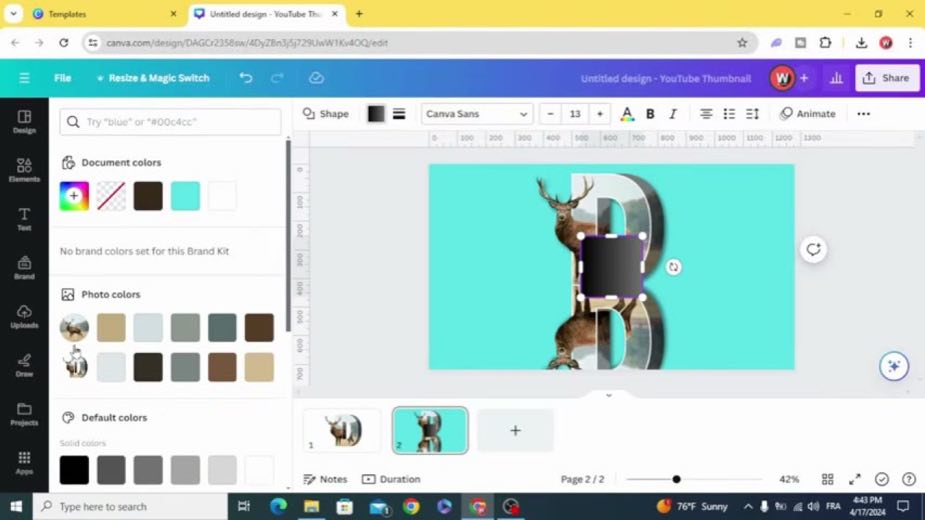Collapse the page thumbnails chevron
925x520 pixels.
coord(609,395)
